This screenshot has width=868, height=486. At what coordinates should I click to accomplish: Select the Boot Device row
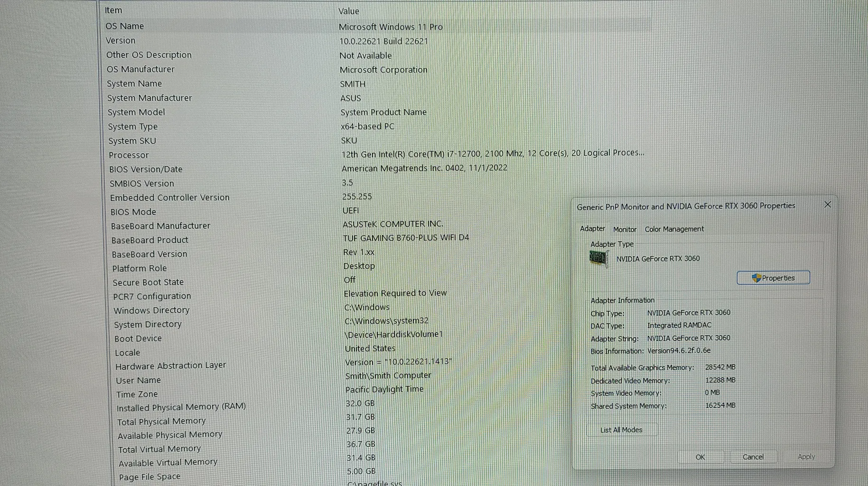[x=138, y=338]
